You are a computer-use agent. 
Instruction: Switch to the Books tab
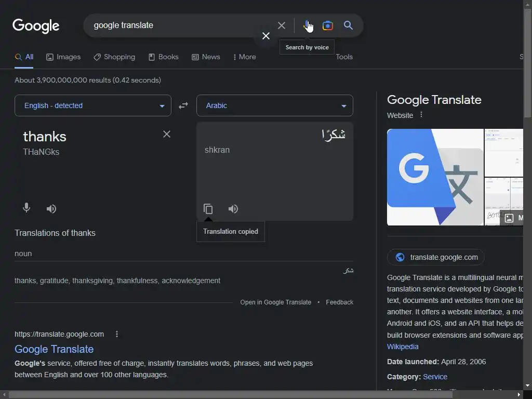click(164, 57)
